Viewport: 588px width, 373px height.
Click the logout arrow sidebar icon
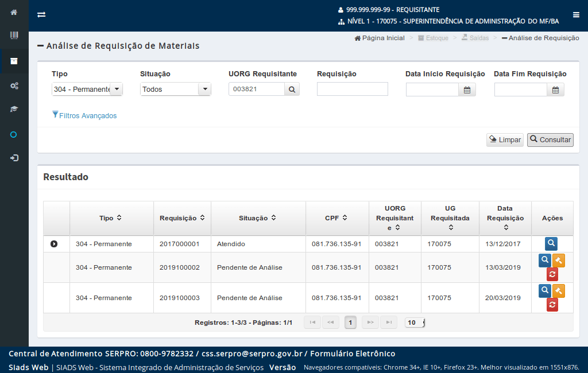[x=14, y=158]
